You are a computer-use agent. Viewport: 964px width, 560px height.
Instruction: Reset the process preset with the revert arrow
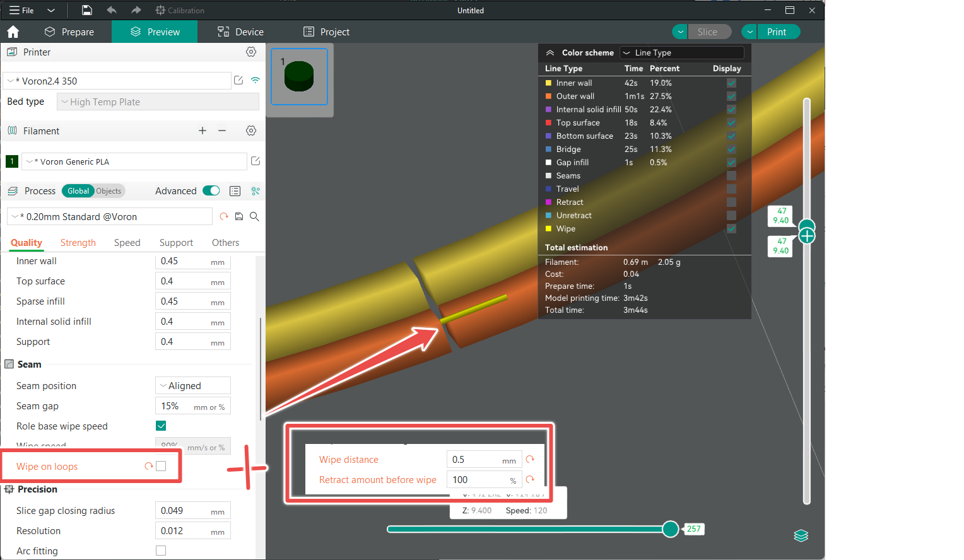pyautogui.click(x=224, y=216)
